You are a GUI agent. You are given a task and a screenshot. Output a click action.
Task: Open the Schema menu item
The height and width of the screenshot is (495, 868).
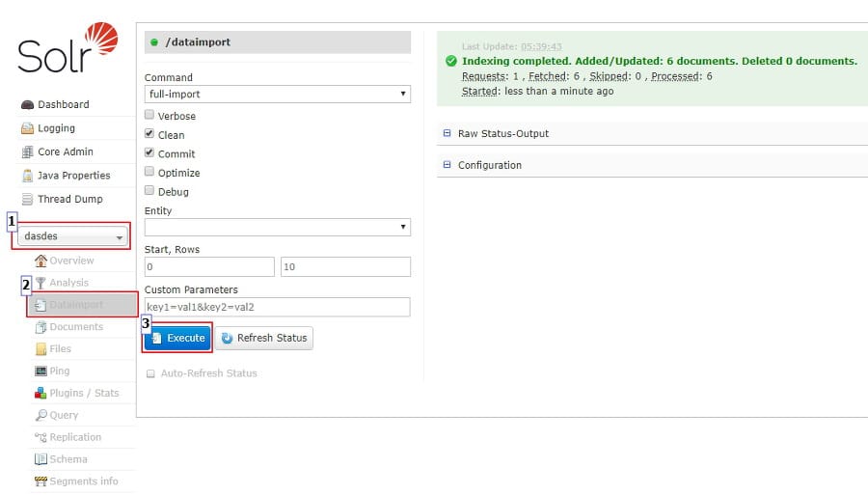[68, 459]
